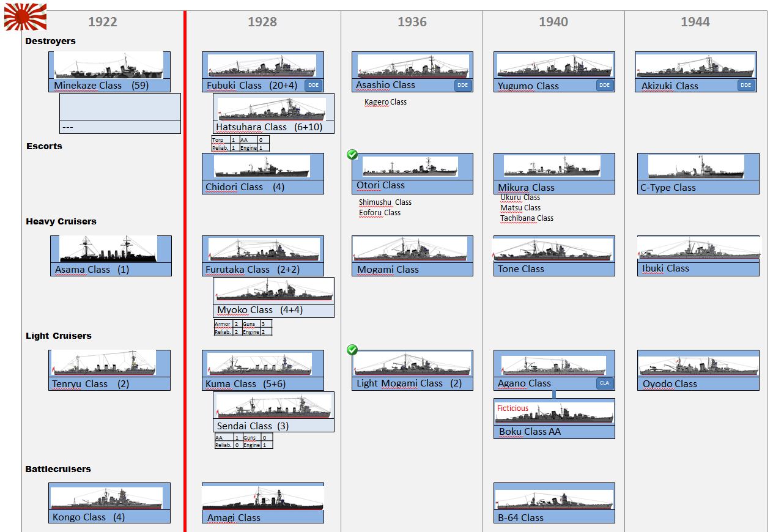
Task: Select the Kongo Class battlecruiser image
Action: (x=107, y=498)
